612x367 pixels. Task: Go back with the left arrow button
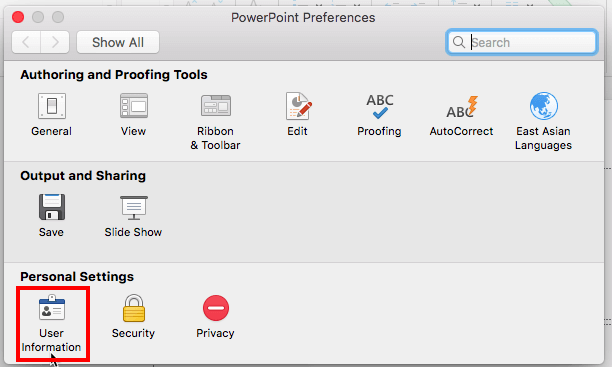click(x=26, y=42)
